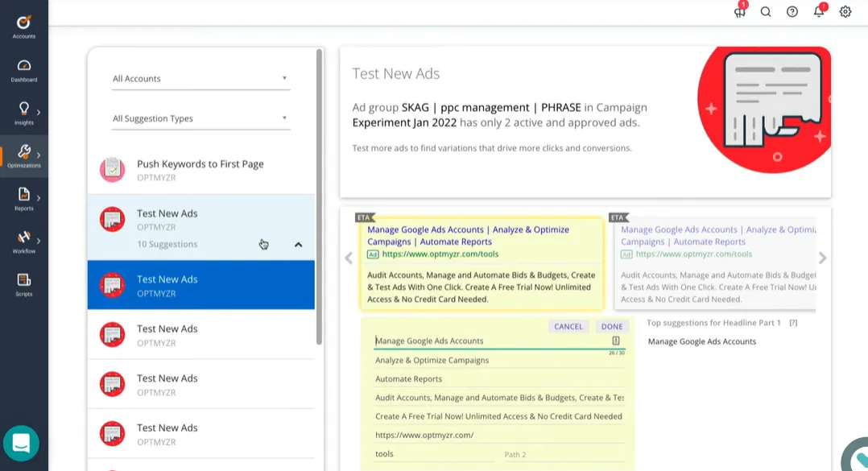The width and height of the screenshot is (868, 471).
Task: Show the previous ad with left arrow
Action: 349,258
